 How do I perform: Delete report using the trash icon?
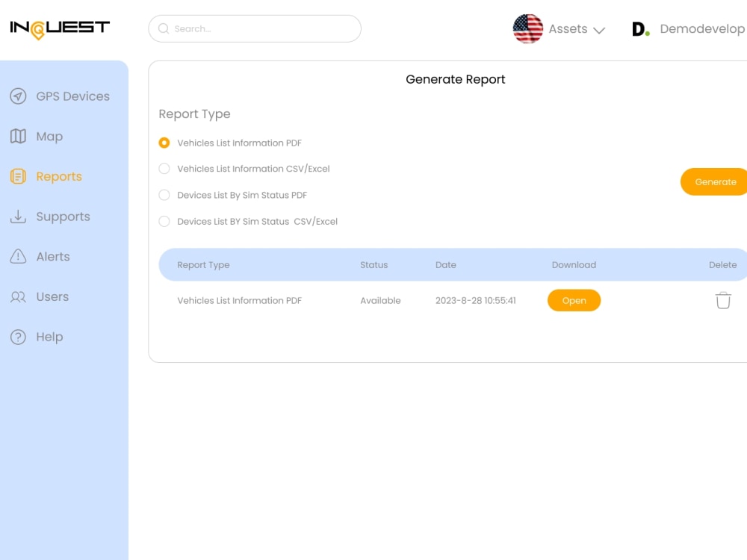pos(722,300)
